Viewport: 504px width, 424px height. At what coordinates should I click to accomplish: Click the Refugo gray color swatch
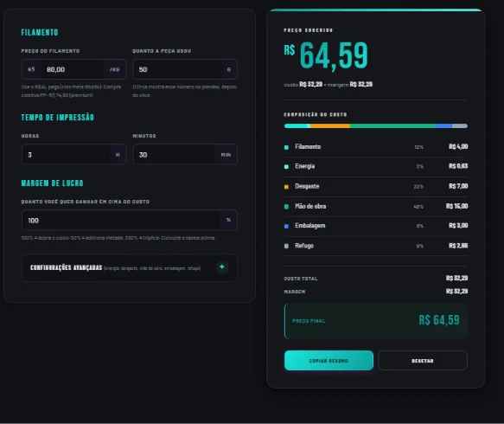pyautogui.click(x=286, y=246)
